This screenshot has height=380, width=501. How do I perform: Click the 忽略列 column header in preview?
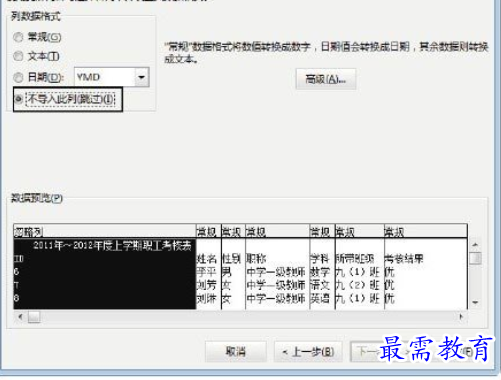[x=105, y=231]
